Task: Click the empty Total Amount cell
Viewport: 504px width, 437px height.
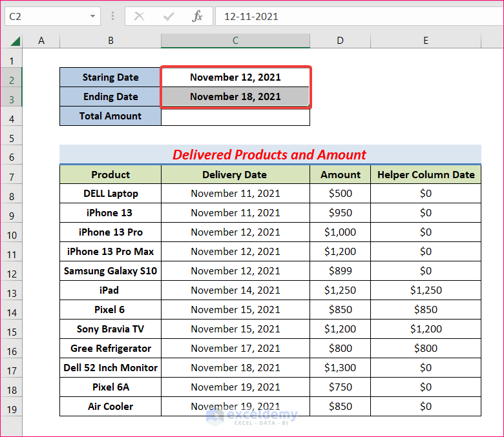Action: 235,116
